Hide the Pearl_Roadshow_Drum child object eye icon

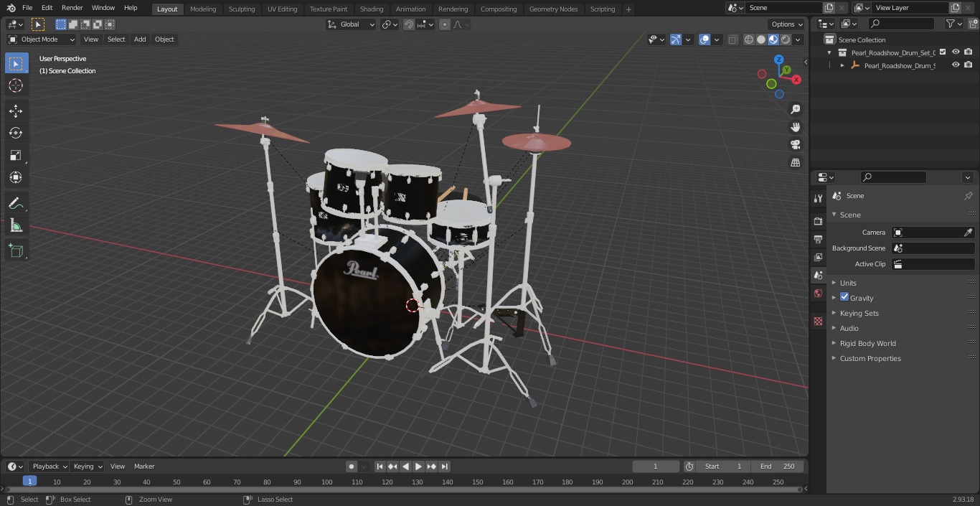pyautogui.click(x=956, y=65)
